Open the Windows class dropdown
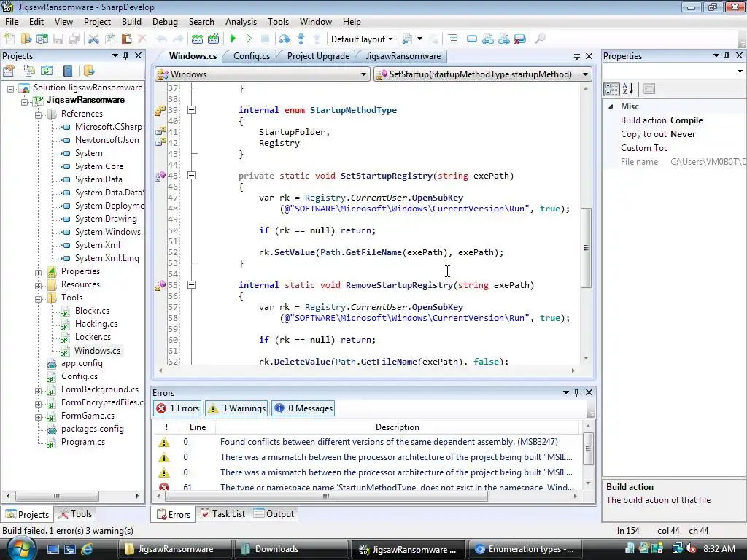 (262, 74)
